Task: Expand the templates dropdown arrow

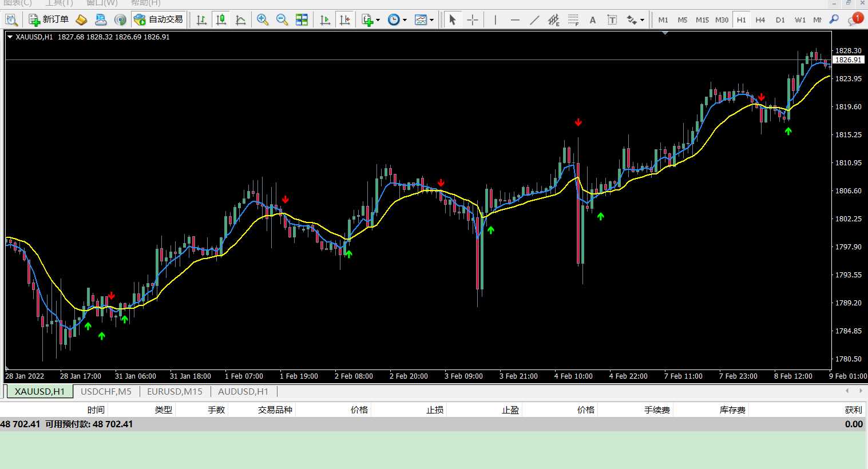Action: coord(431,20)
